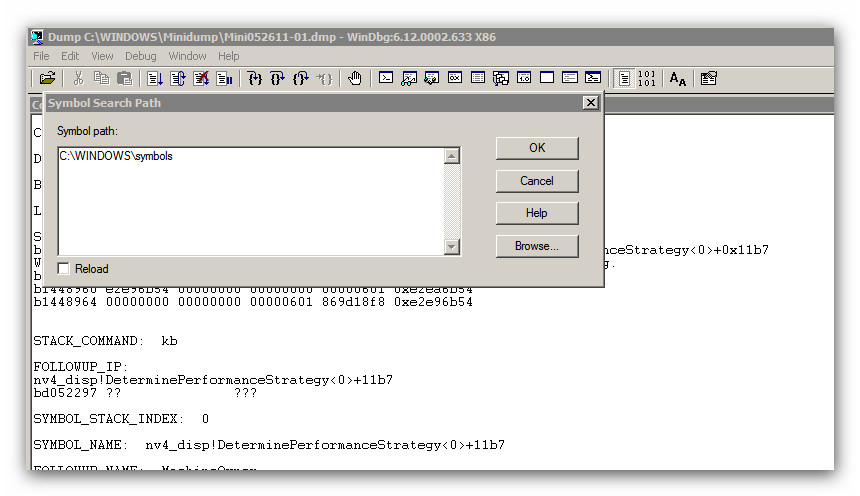860x496 pixels.
Task: Click the Copy toolbar icon
Action: tap(101, 78)
